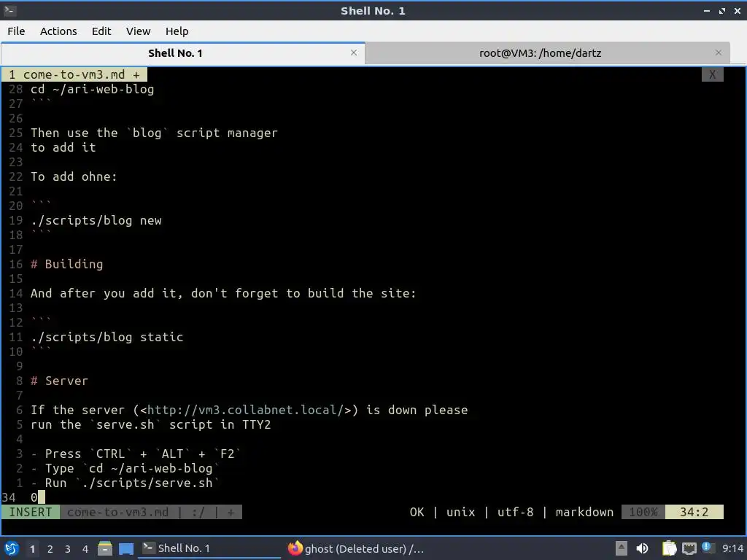Close the Shell No. 1 tab
747x560 pixels.
pyautogui.click(x=354, y=52)
